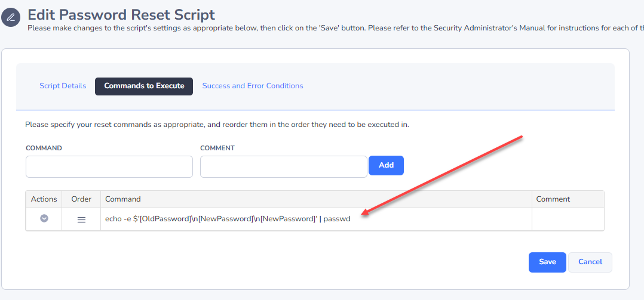Select the echo passwd command row text
This screenshot has width=644, height=300.
(x=228, y=219)
